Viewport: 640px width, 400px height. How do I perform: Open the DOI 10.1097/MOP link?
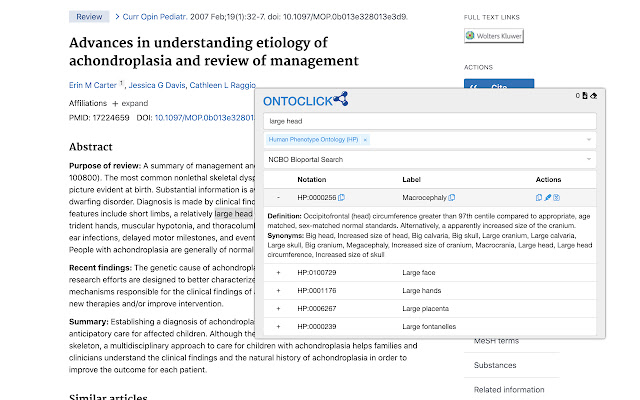point(204,118)
